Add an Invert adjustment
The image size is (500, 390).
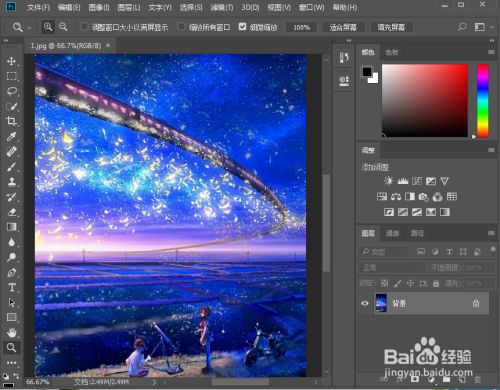point(389,212)
